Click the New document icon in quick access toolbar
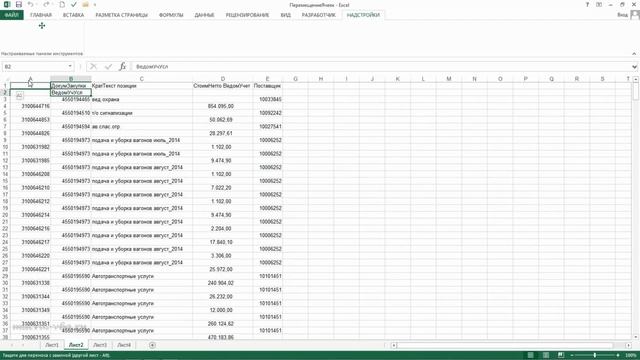 [x=62, y=4]
